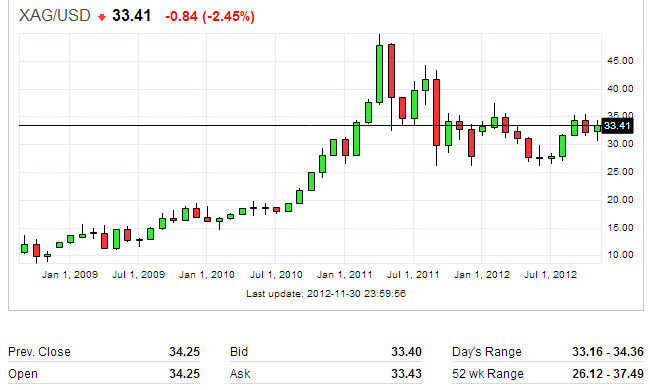Click the Day's Range label
This screenshot has height=390, width=650.
coord(487,352)
